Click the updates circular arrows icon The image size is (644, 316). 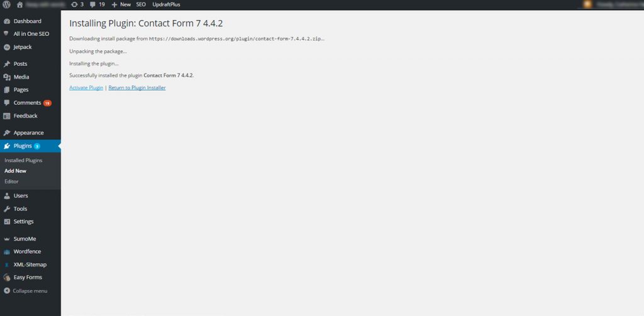tap(74, 4)
